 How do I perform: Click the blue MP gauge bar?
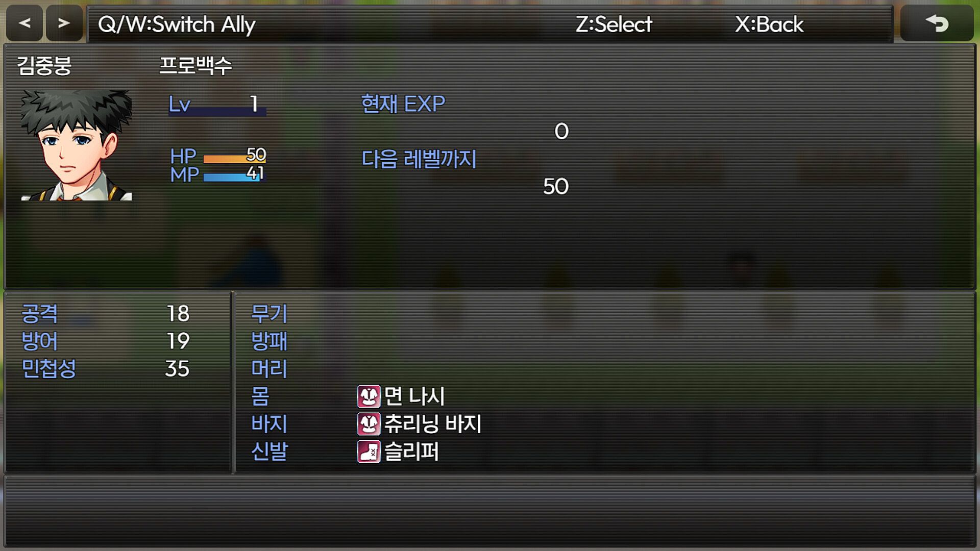235,178
